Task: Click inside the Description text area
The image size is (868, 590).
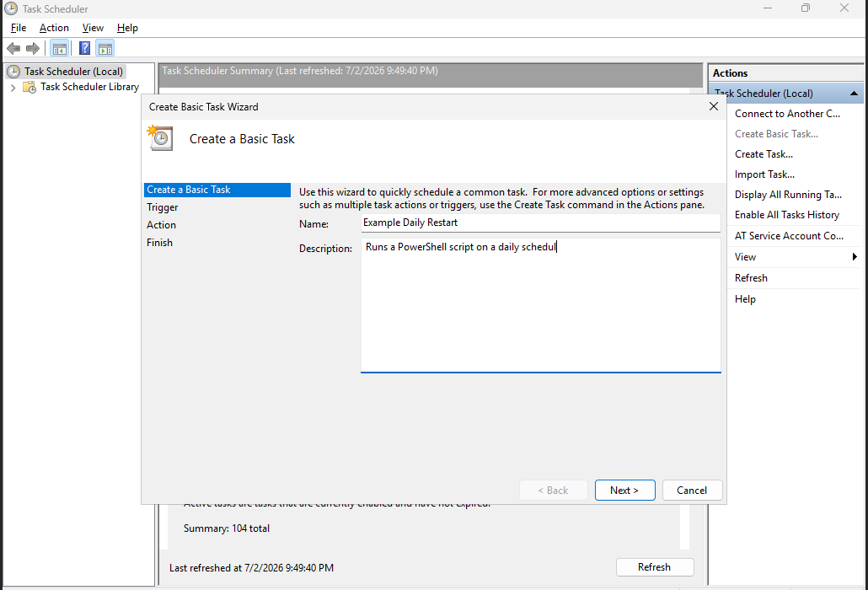Action: 540,305
